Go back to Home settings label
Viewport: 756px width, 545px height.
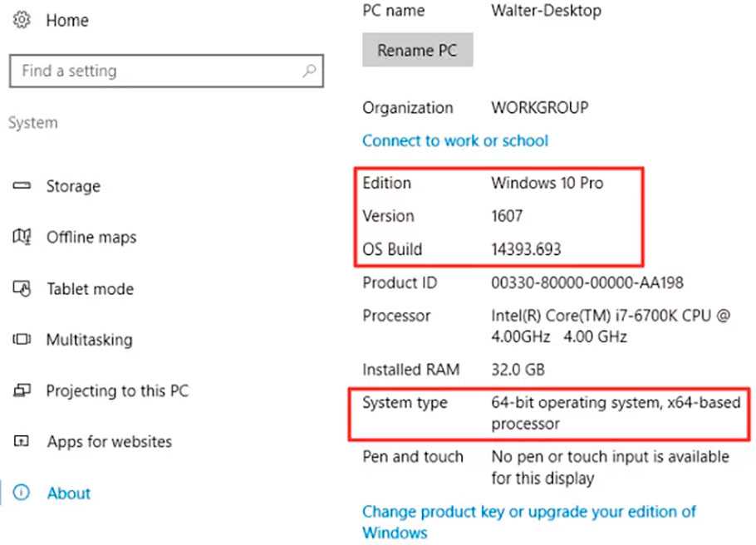click(67, 20)
